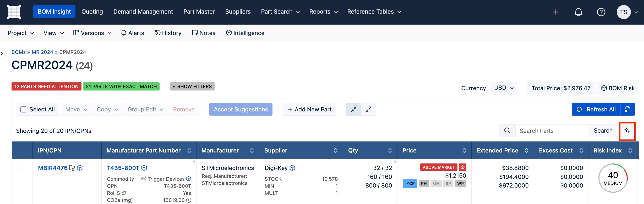Click the AI sparkle search icon
The width and height of the screenshot is (644, 204).
pyautogui.click(x=627, y=131)
